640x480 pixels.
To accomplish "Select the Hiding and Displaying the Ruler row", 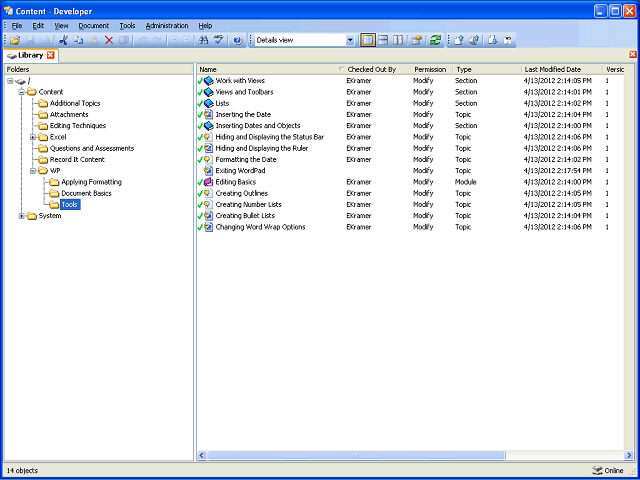I will (410, 148).
